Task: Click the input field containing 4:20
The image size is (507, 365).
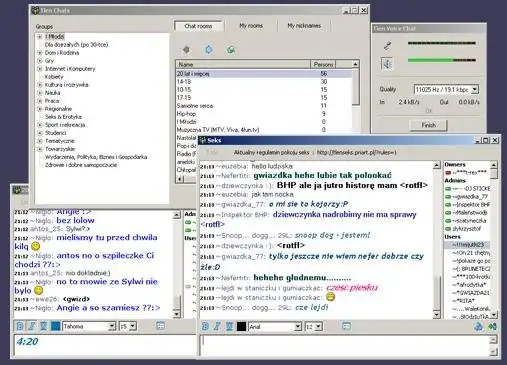Action: pyautogui.click(x=105, y=345)
